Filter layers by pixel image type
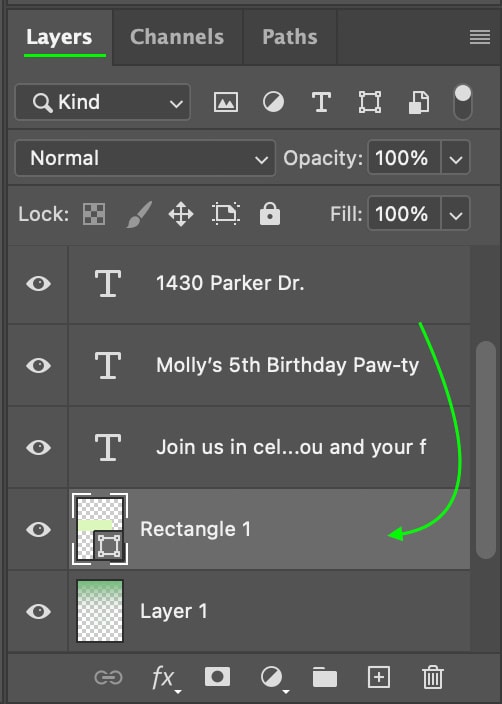 pos(226,102)
